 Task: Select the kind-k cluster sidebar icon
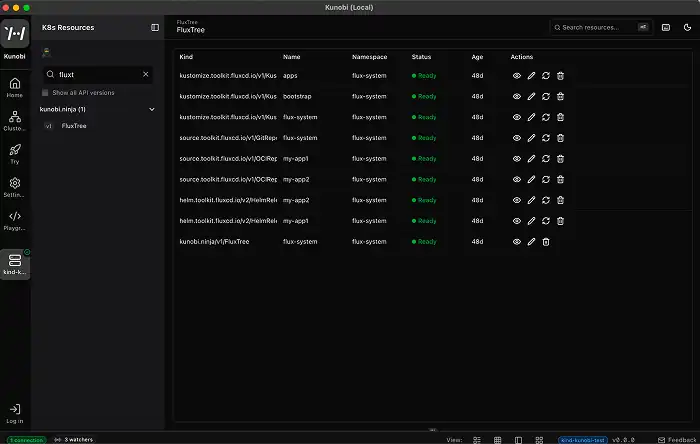click(x=15, y=265)
